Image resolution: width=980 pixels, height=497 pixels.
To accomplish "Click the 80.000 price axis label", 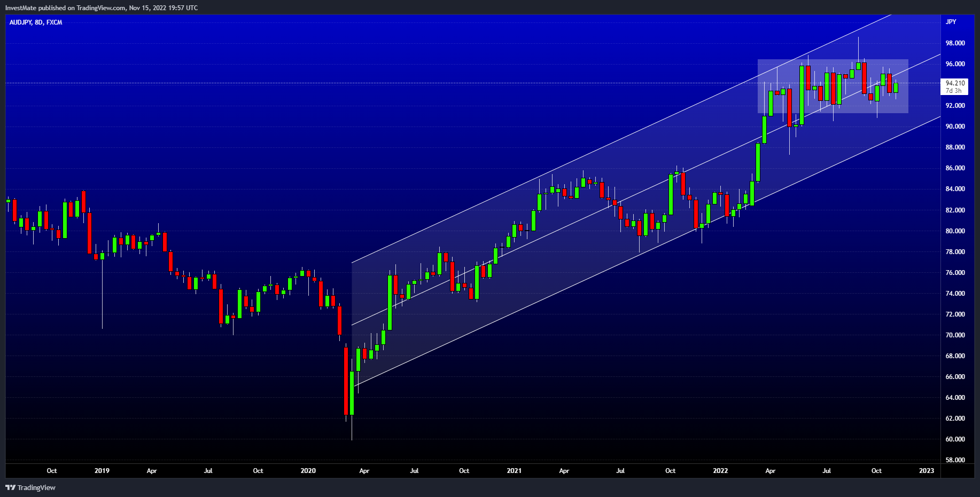I will tap(955, 231).
